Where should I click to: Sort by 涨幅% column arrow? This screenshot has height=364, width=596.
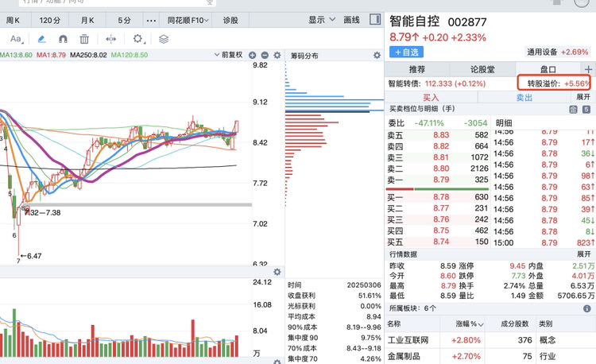[481, 324]
